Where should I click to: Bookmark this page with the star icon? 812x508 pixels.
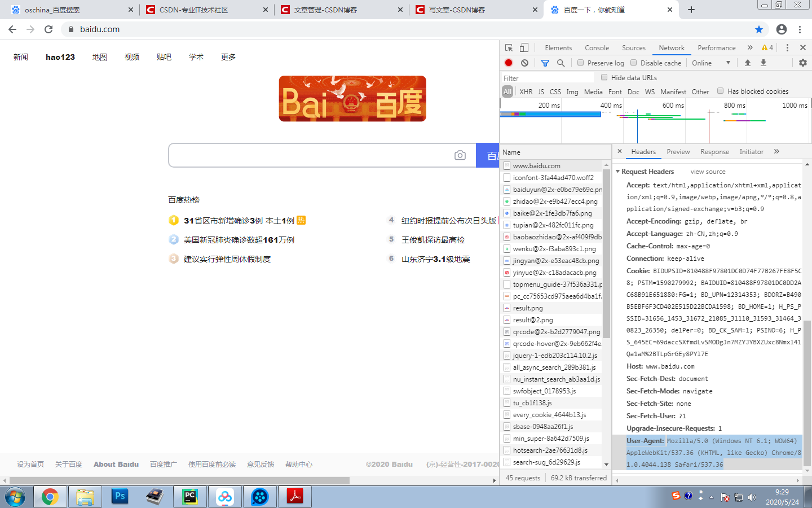pos(759,29)
